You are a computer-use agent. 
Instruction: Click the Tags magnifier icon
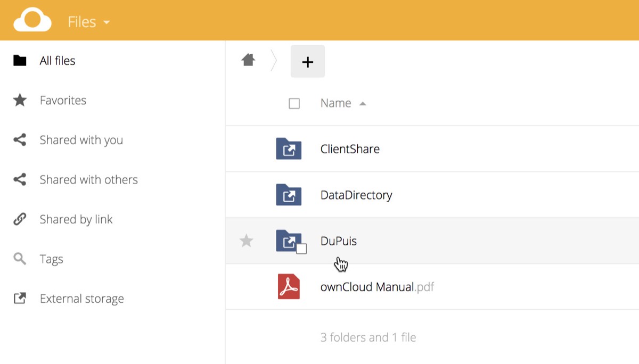[x=20, y=259]
